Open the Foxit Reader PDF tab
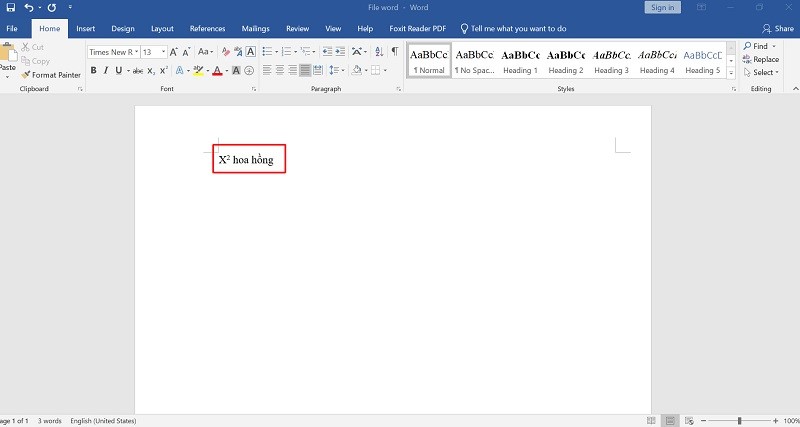The height and width of the screenshot is (427, 800). click(x=418, y=29)
